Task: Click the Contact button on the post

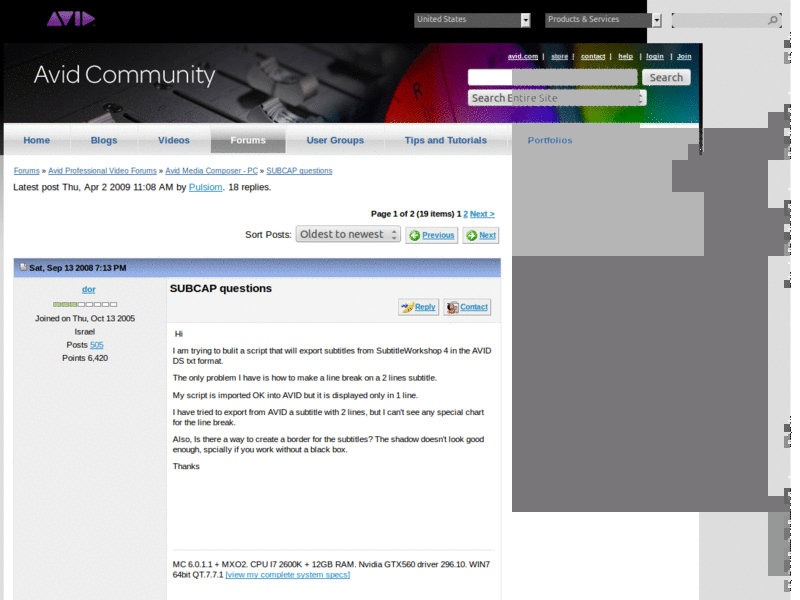Action: pyautogui.click(x=467, y=307)
